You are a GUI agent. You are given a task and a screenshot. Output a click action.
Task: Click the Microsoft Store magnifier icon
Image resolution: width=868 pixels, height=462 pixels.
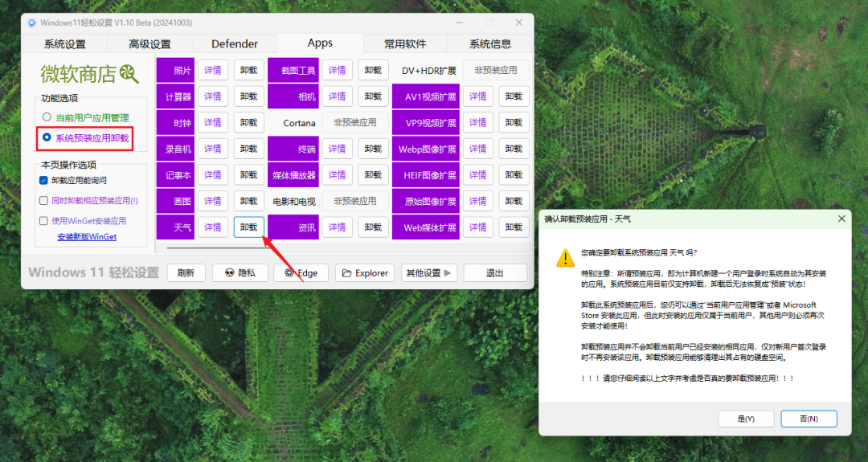[129, 75]
